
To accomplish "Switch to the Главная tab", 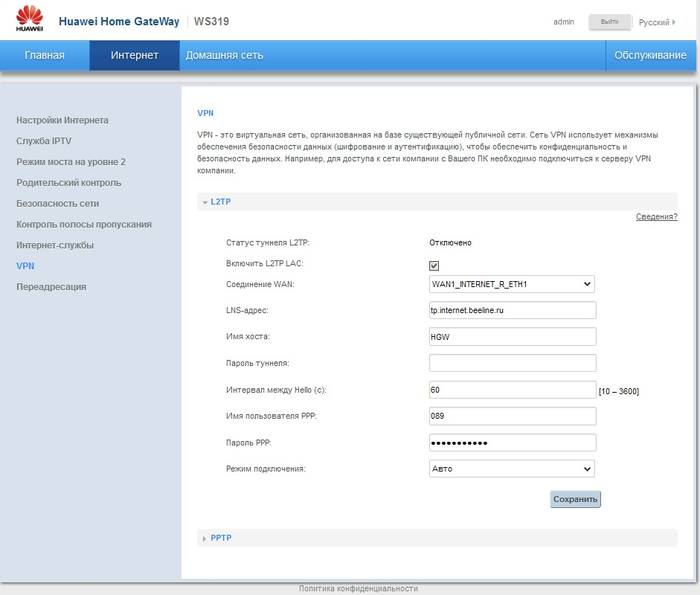I will pyautogui.click(x=45, y=55).
